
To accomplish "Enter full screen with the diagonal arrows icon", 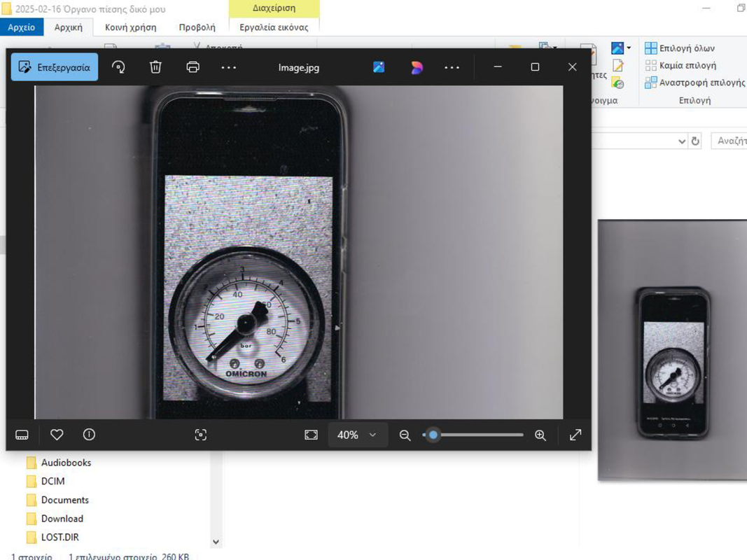I will click(575, 435).
